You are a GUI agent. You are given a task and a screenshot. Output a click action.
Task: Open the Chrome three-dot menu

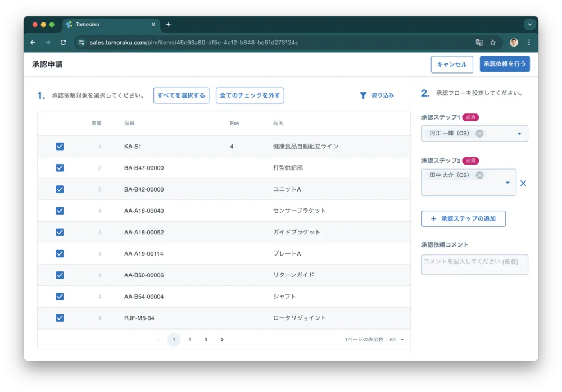coord(528,42)
